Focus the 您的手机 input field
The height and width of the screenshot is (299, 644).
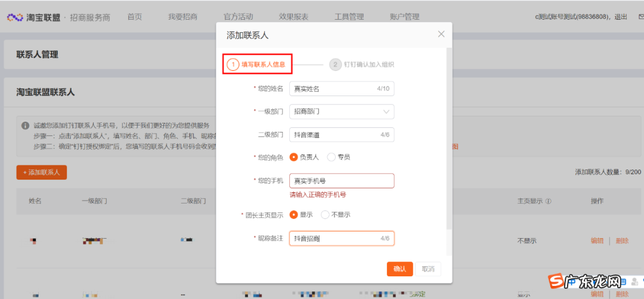pos(342,181)
